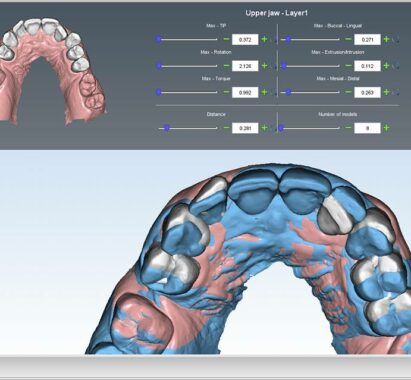411x380 pixels.
Task: Increase Max Rotation with plus icon
Action: pos(264,66)
